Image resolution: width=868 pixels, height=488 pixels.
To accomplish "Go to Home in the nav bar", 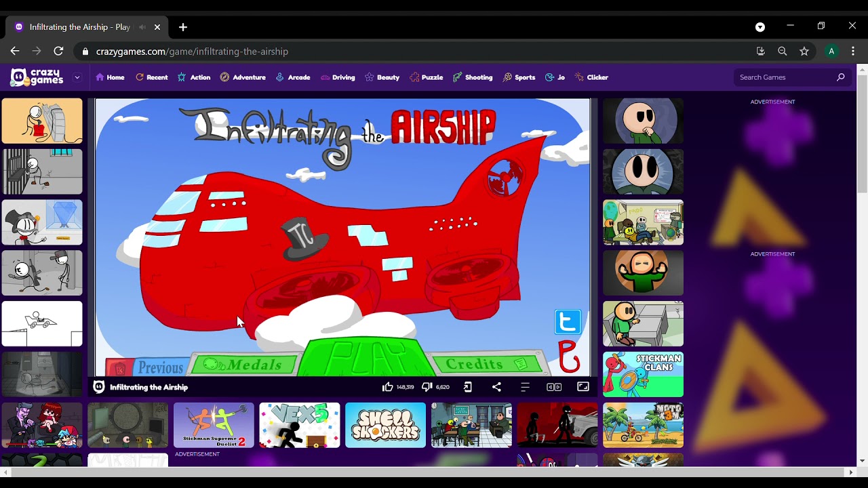I will pyautogui.click(x=110, y=77).
